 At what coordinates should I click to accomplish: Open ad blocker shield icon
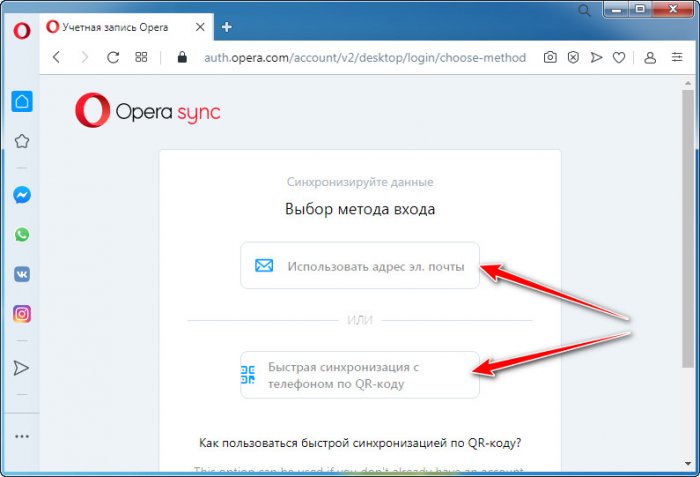(x=573, y=57)
